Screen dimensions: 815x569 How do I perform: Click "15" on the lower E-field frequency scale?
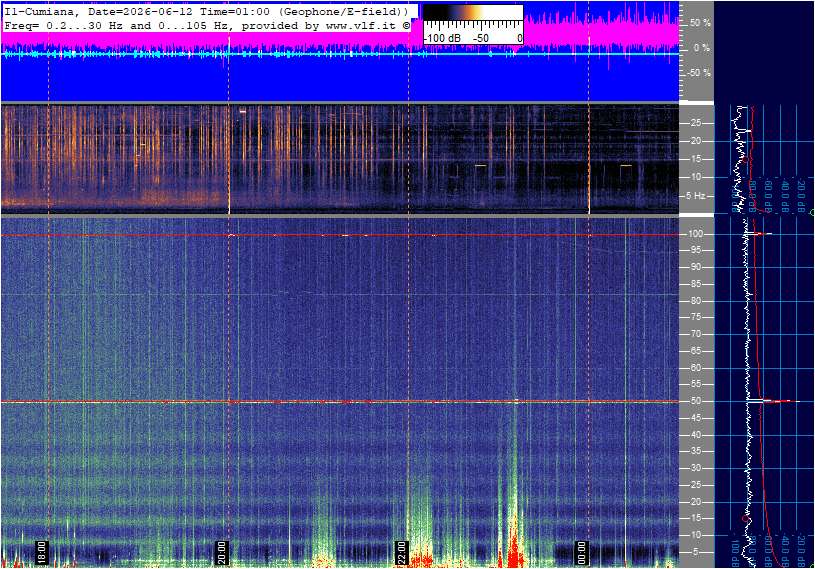pyautogui.click(x=695, y=519)
